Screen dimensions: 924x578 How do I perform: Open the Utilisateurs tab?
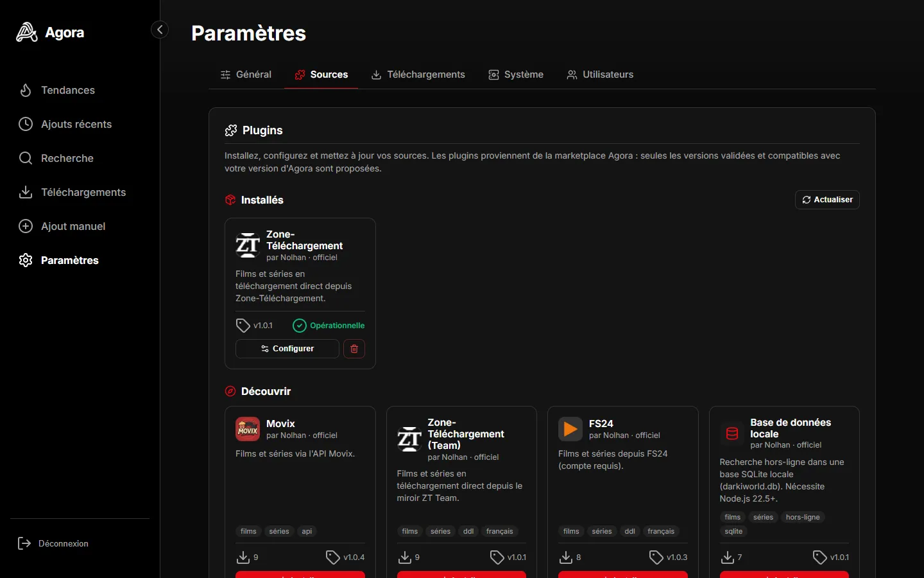click(x=600, y=74)
